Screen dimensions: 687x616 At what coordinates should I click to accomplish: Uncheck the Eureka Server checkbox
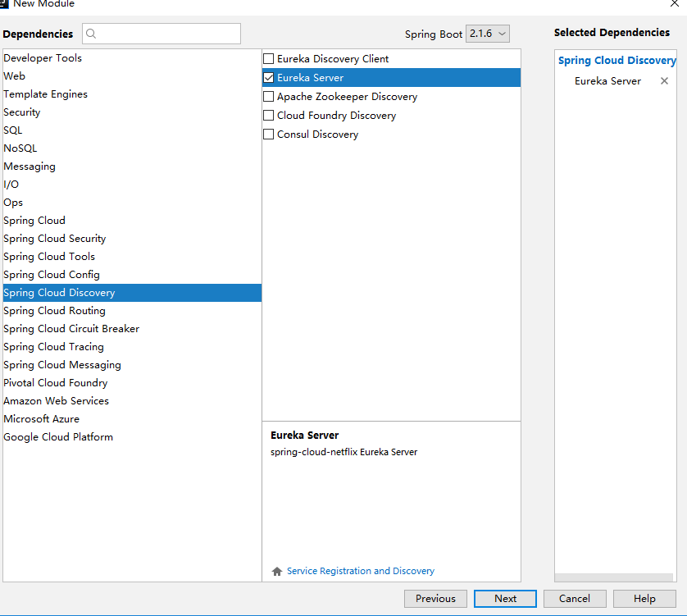coord(269,78)
